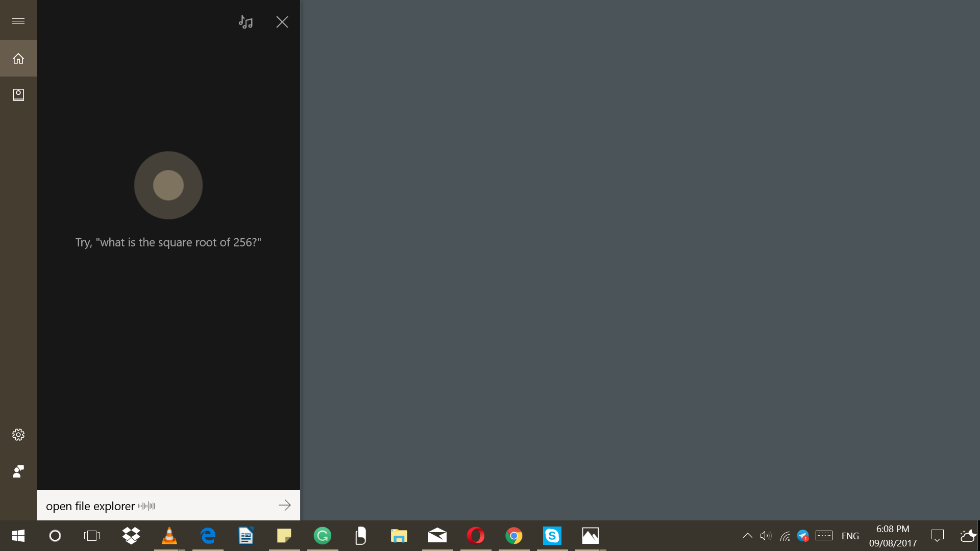
Task: Open the document writer app in taskbar
Action: click(x=246, y=536)
